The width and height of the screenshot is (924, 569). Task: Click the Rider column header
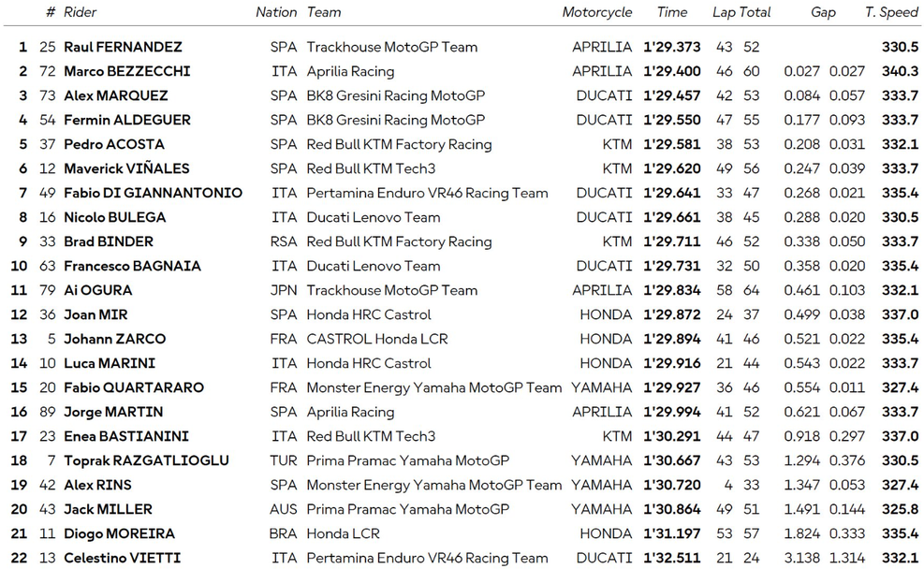80,12
